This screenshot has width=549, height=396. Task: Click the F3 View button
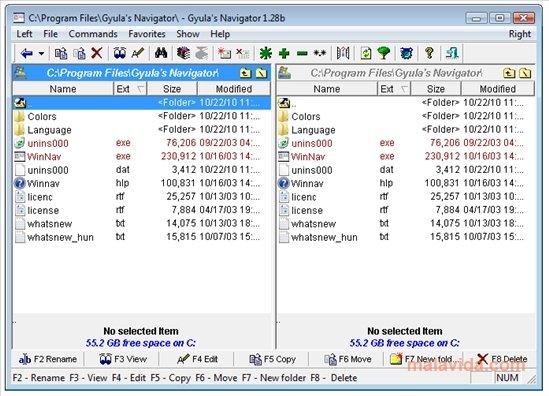click(123, 359)
